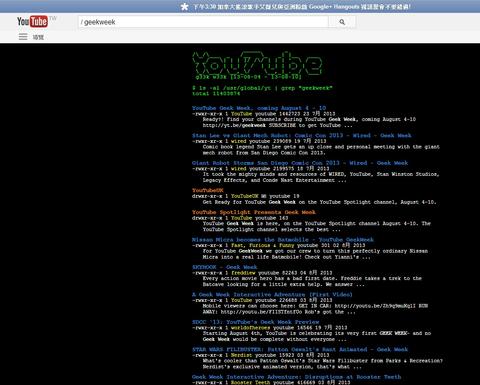Click the YouTube logo in header
This screenshot has height=385, width=480.
[33, 22]
